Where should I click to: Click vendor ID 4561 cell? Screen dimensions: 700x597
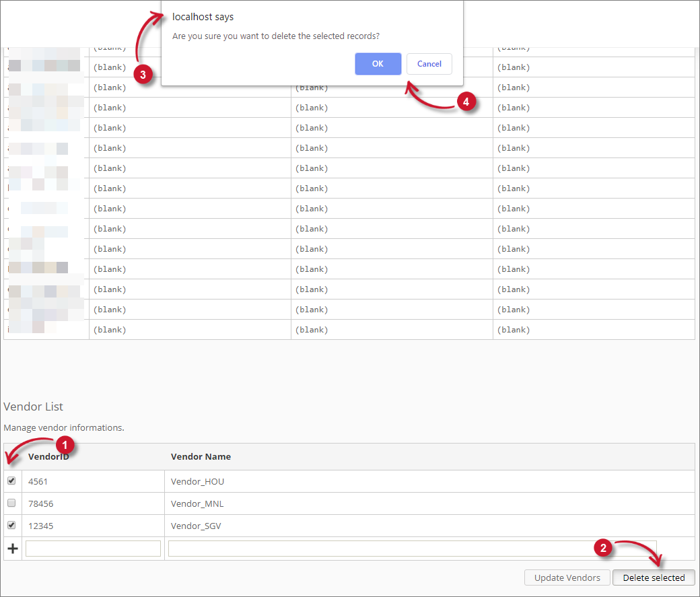click(37, 481)
